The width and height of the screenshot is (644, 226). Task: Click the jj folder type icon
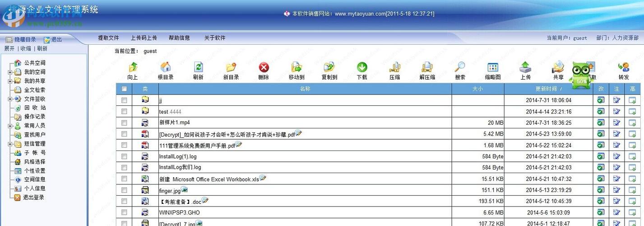[x=145, y=99]
